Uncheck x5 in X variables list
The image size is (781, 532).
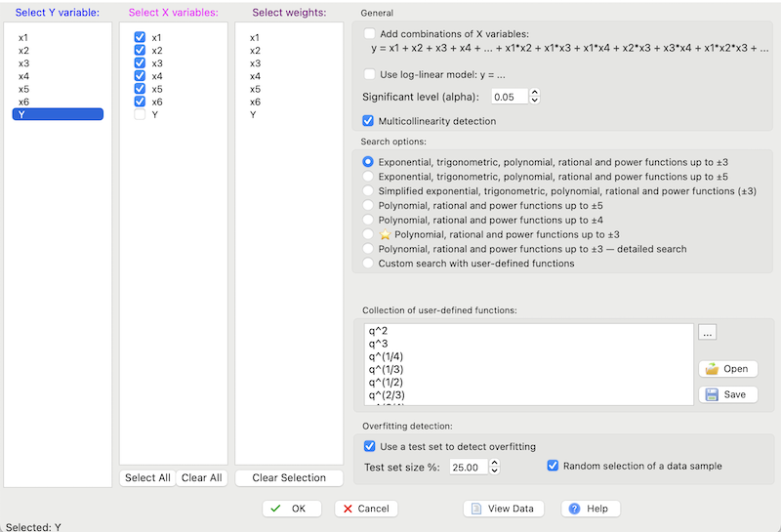(140, 89)
